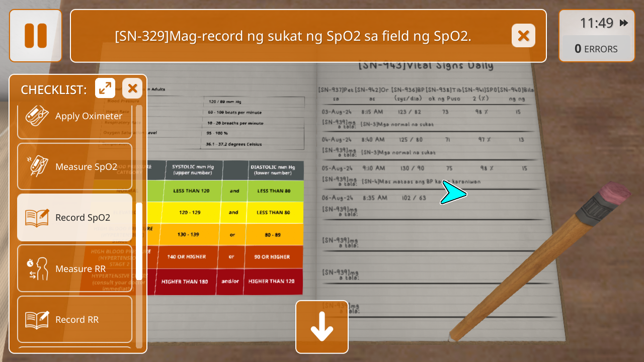Dismiss the SpO2 instruction banner
The image size is (644, 362).
click(x=523, y=36)
